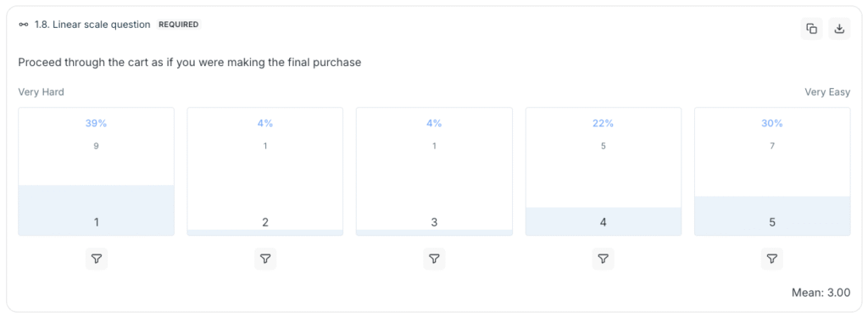Select the rating 5 card showing 30%
Viewport: 868px width, 318px height.
pyautogui.click(x=772, y=172)
